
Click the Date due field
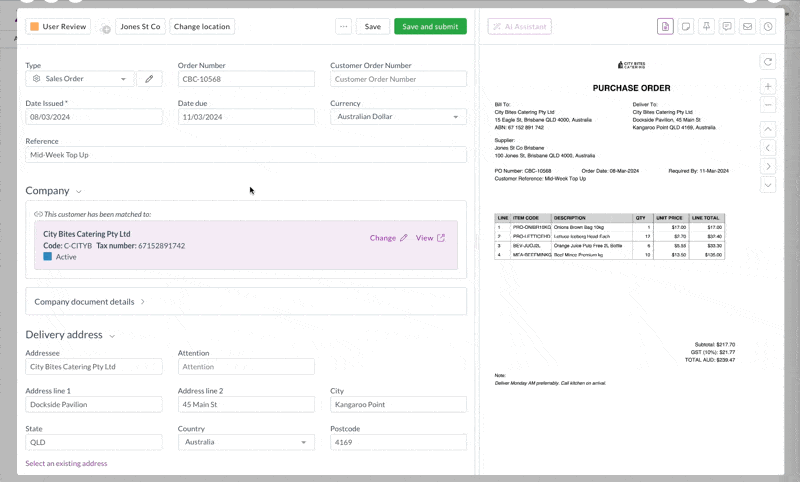tap(246, 117)
